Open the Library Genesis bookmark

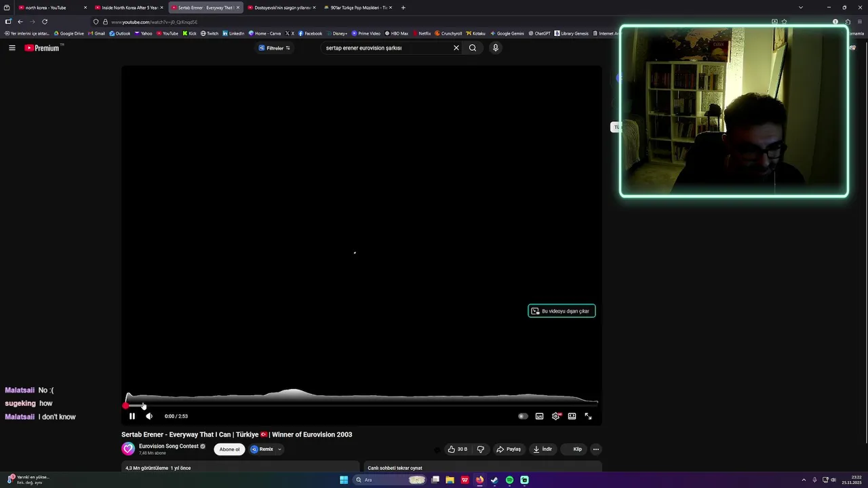click(572, 33)
